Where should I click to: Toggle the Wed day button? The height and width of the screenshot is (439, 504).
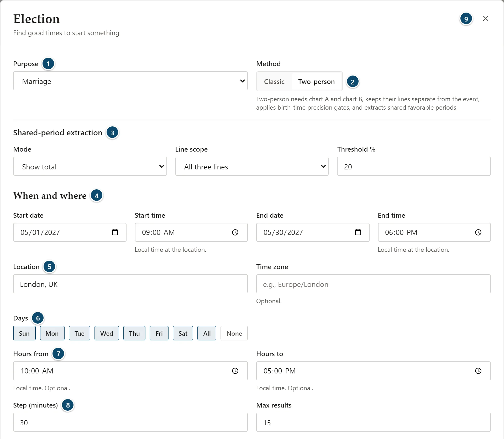[107, 333]
